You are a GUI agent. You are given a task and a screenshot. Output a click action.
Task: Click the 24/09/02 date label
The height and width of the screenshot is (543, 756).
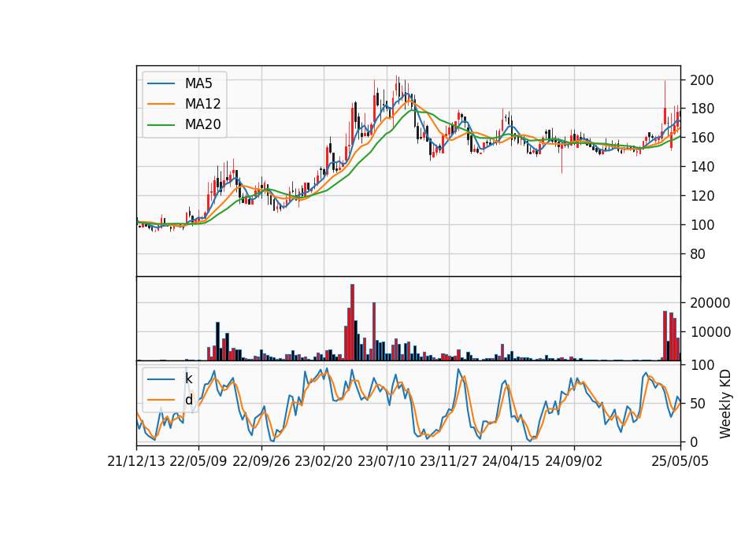[574, 461]
